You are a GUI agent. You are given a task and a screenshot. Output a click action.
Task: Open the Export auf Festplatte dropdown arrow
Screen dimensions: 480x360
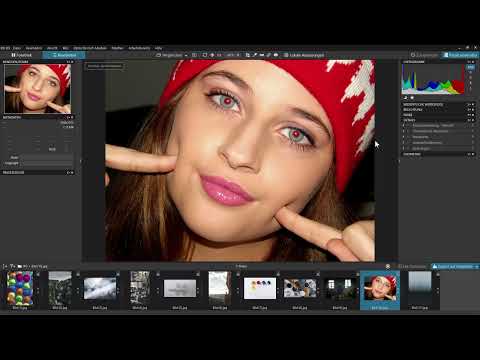(477, 267)
